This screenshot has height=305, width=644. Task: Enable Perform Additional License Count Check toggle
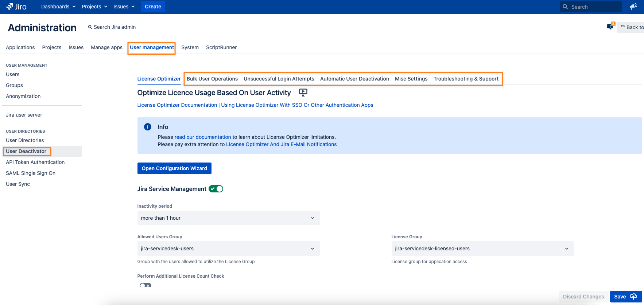click(x=145, y=285)
